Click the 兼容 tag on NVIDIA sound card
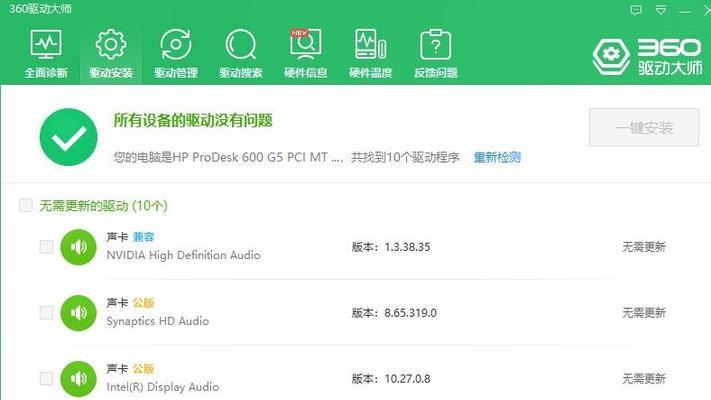Screen dimensions: 711x400 coord(144,237)
